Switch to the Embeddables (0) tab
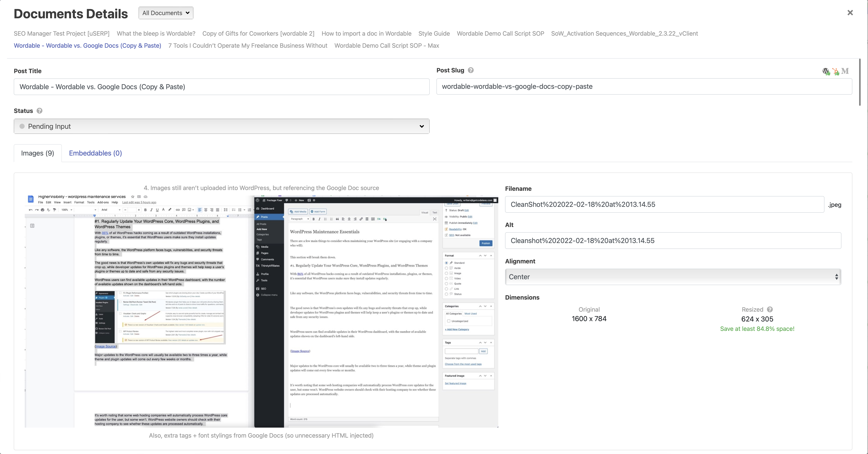This screenshot has width=868, height=454. 95,153
